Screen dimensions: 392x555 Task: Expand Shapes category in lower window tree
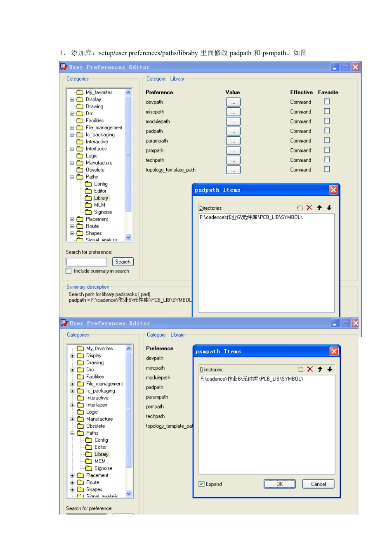[72, 489]
